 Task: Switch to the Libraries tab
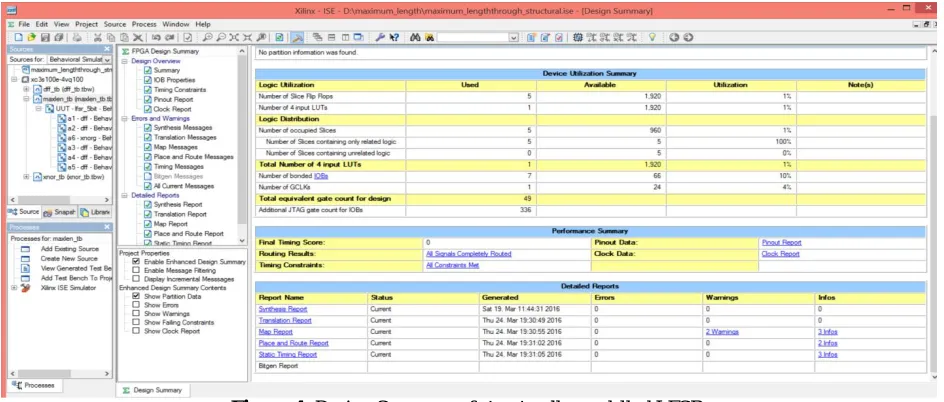pos(95,212)
